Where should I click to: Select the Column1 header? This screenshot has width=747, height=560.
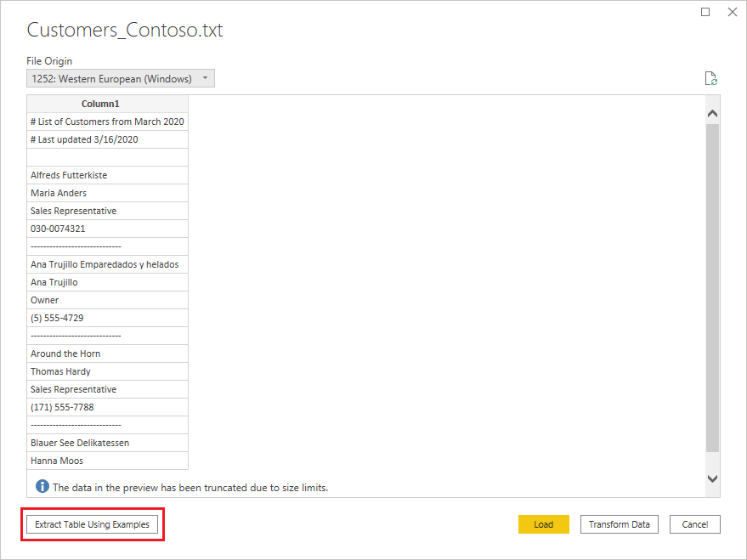point(108,104)
